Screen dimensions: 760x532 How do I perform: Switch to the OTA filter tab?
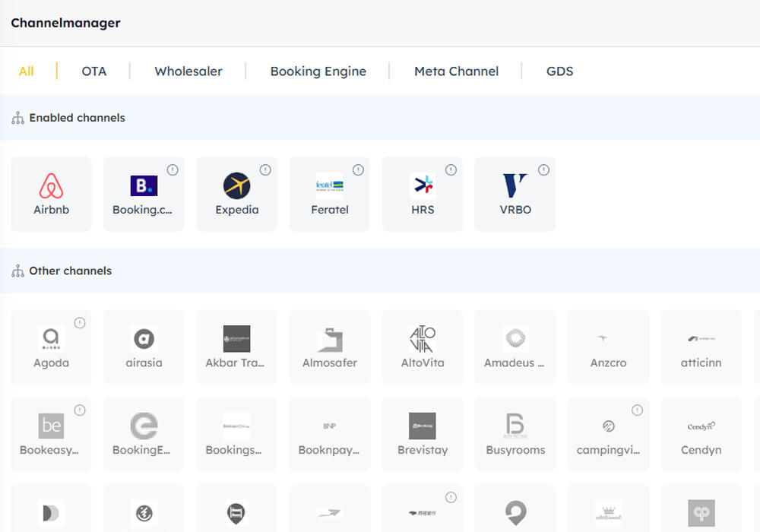tap(93, 71)
